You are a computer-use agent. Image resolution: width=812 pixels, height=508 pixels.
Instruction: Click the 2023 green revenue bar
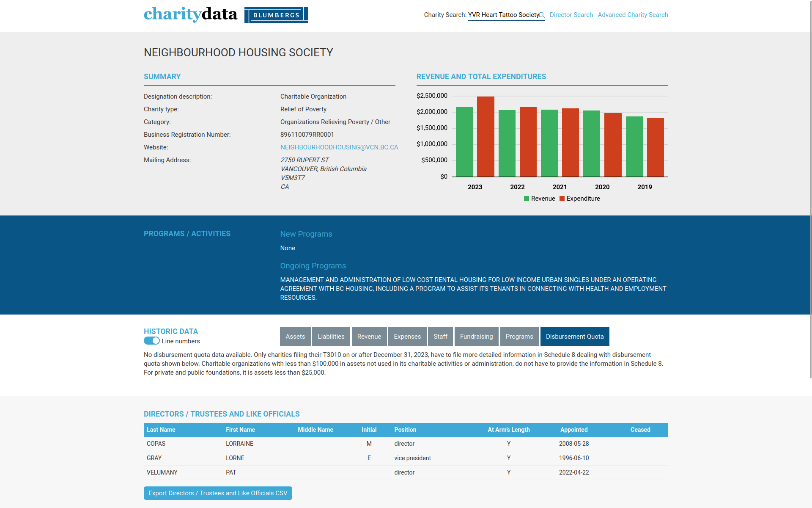(x=464, y=142)
